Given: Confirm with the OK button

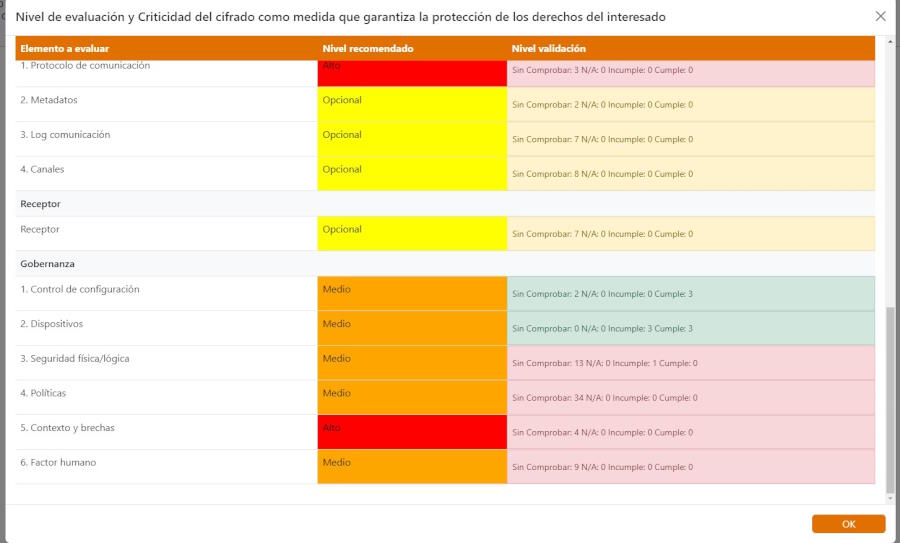Looking at the screenshot, I should pyautogui.click(x=848, y=523).
